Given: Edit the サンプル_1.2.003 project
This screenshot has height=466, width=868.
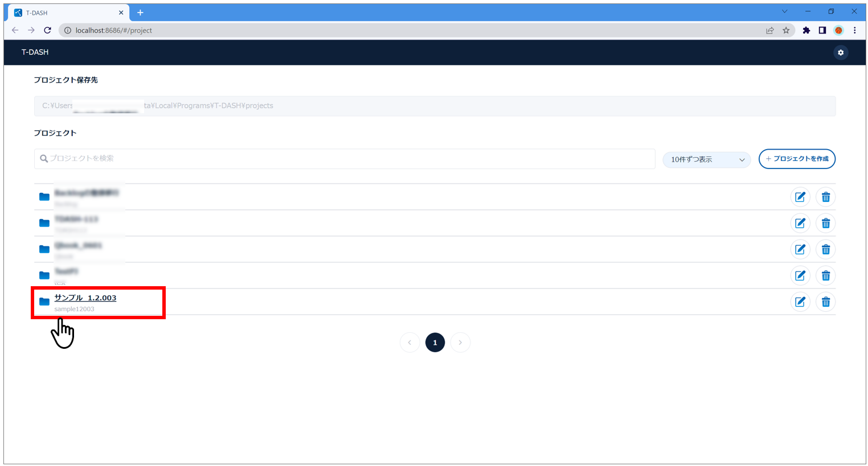Looking at the screenshot, I should click(x=800, y=302).
